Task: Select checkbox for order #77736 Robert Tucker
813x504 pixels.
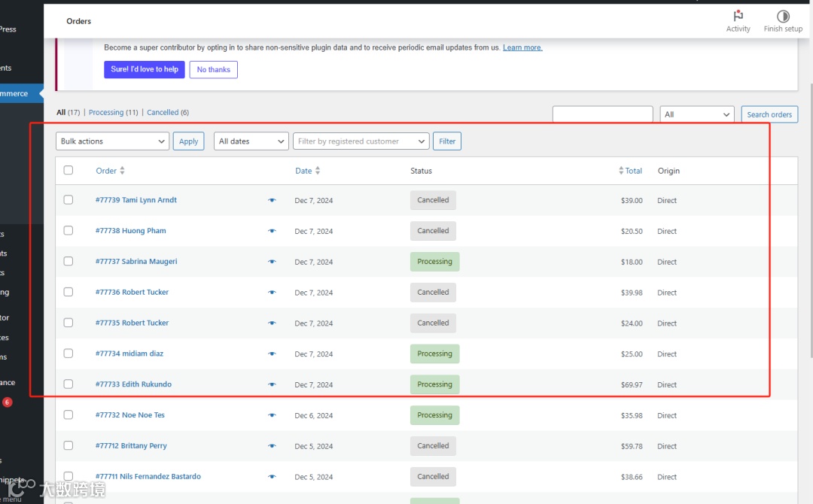Action: coord(69,292)
